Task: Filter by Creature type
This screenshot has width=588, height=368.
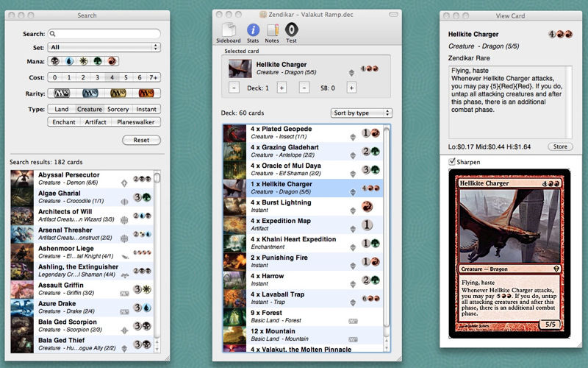Action: [90, 109]
